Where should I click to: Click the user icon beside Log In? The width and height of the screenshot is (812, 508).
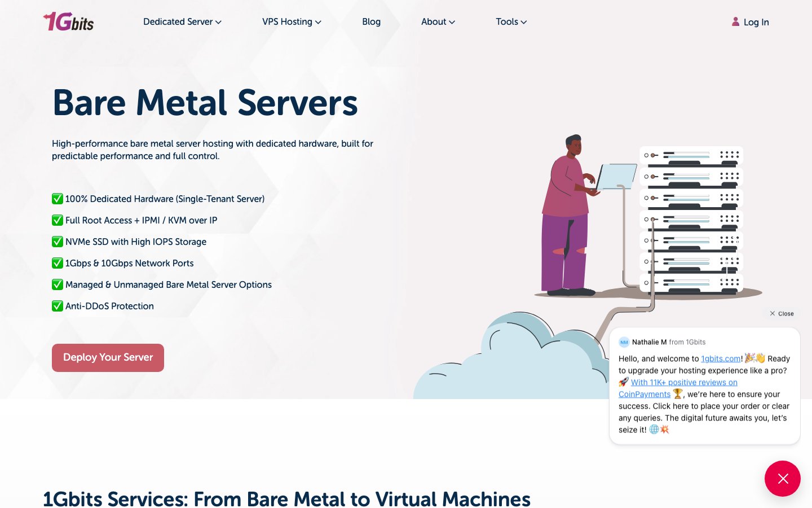735,21
